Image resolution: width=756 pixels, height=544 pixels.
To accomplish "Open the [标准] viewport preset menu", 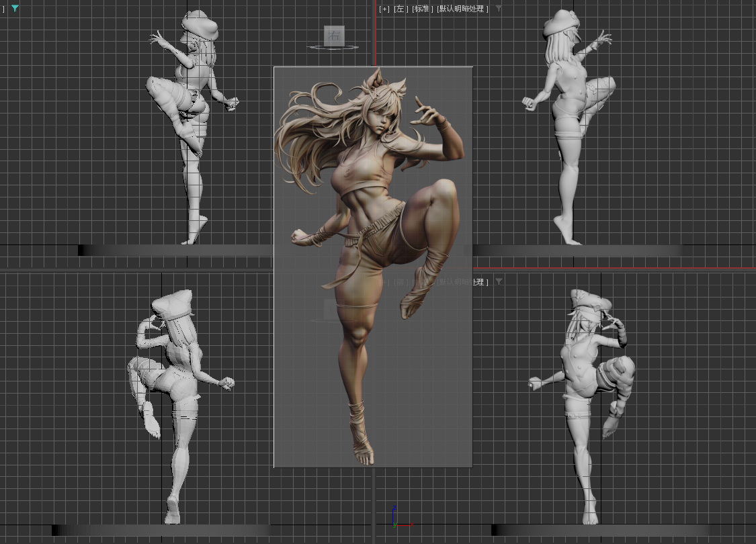I will pyautogui.click(x=423, y=9).
